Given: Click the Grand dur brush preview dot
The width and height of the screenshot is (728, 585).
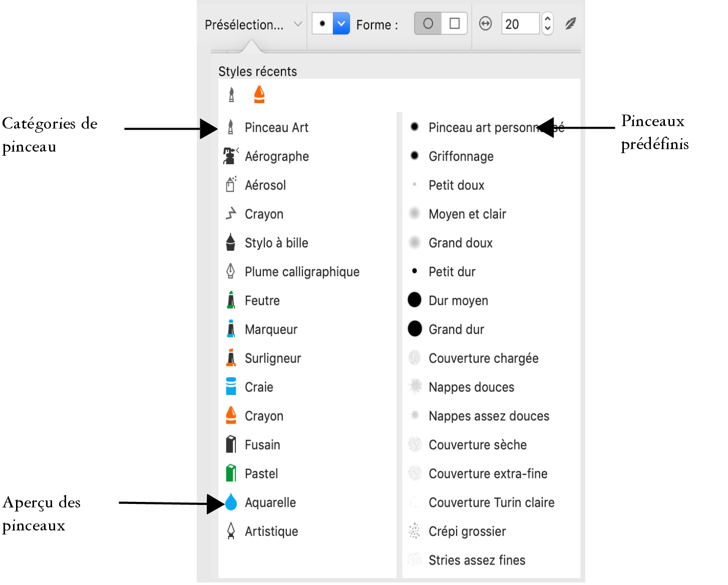Looking at the screenshot, I should click(415, 329).
